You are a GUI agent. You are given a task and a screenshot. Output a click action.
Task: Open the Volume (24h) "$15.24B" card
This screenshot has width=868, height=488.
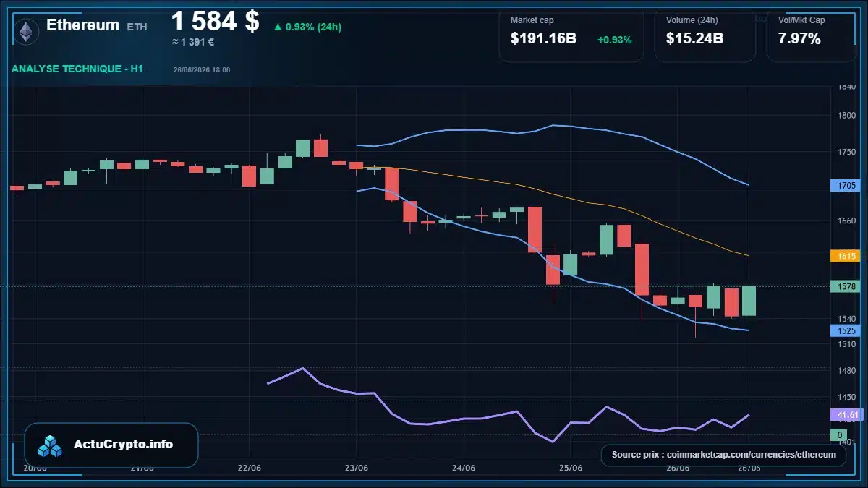(705, 35)
